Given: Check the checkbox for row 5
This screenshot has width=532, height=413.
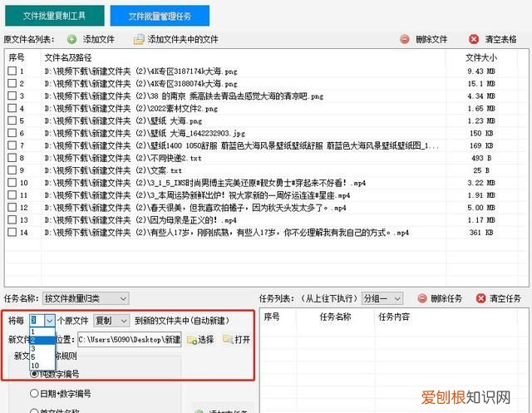Looking at the screenshot, I should [x=12, y=120].
